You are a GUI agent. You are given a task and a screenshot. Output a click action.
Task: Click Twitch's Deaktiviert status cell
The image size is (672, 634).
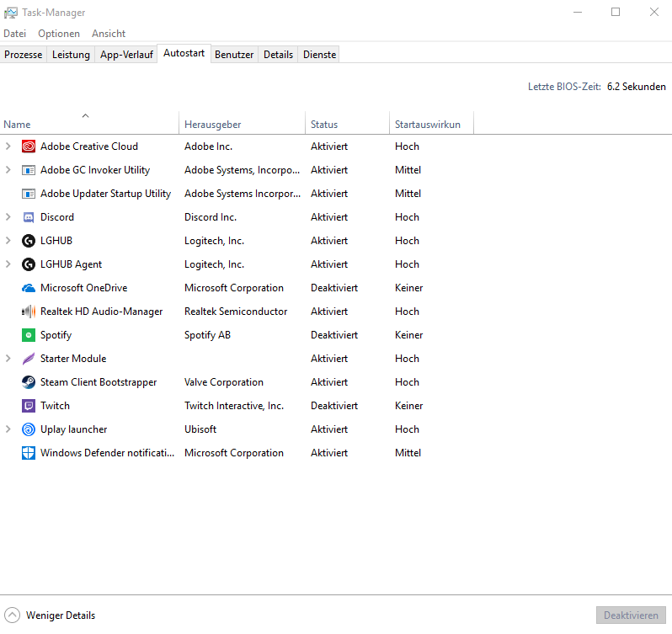pyautogui.click(x=334, y=406)
